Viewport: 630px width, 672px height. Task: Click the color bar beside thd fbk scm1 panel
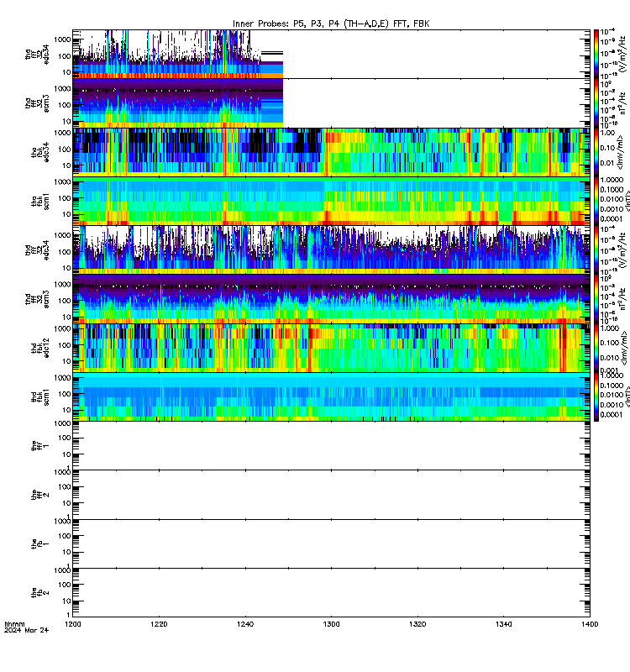596,396
